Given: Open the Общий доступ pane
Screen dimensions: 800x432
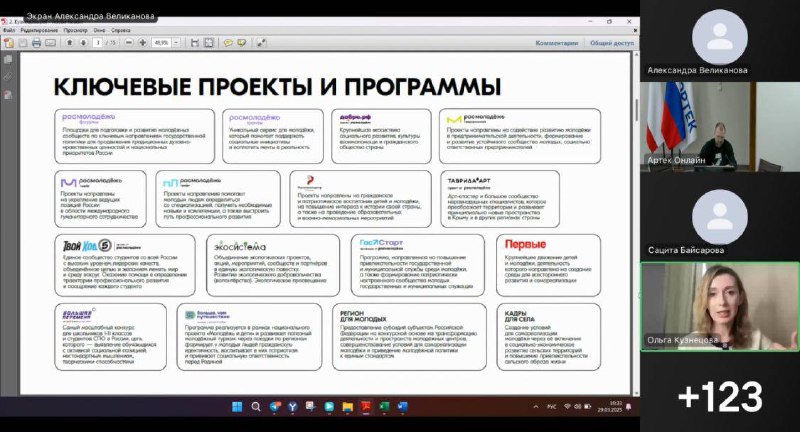Looking at the screenshot, I should tap(612, 43).
